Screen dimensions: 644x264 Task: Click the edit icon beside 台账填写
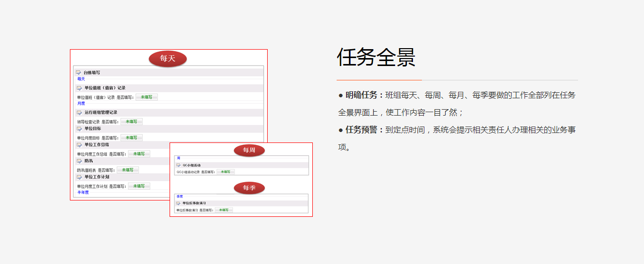tap(78, 72)
